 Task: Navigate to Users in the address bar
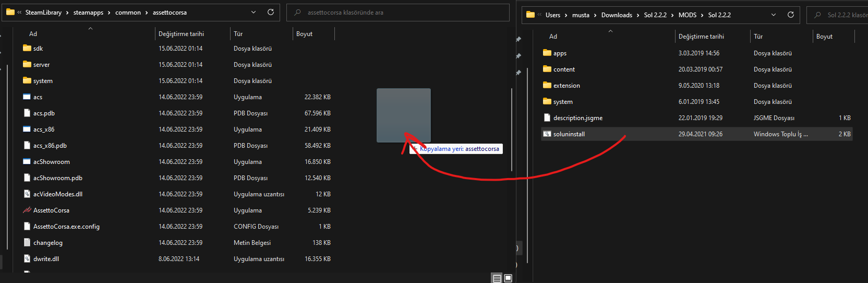pyautogui.click(x=553, y=15)
